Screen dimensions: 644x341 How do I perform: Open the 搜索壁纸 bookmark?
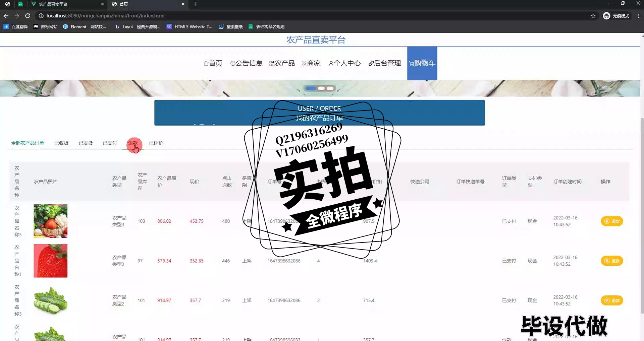pyautogui.click(x=231, y=26)
